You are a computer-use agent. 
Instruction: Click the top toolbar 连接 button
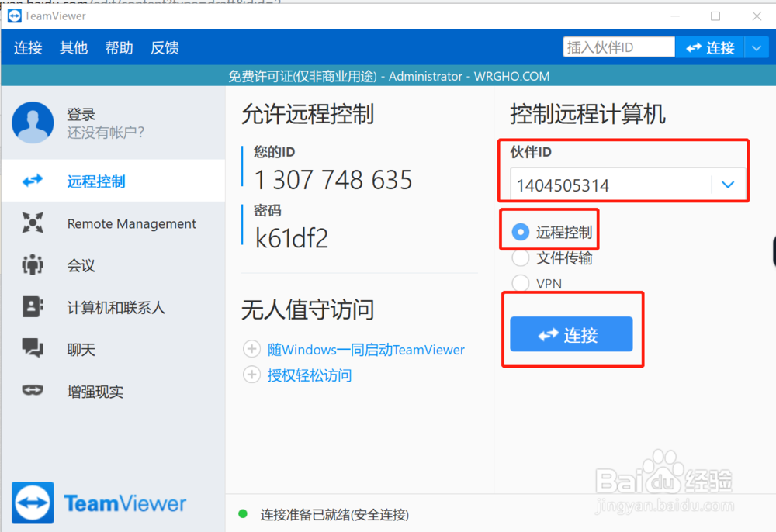pyautogui.click(x=710, y=48)
